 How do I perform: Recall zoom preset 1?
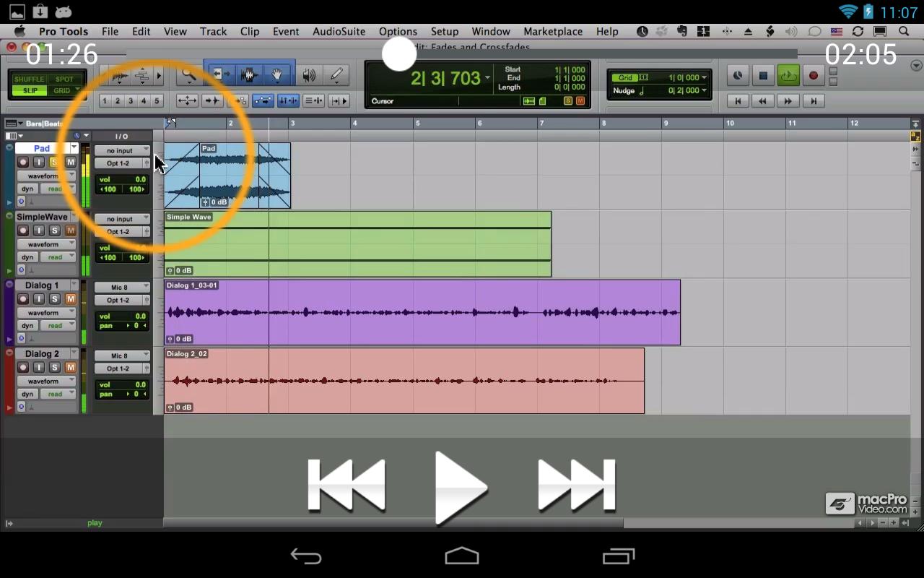pyautogui.click(x=105, y=100)
